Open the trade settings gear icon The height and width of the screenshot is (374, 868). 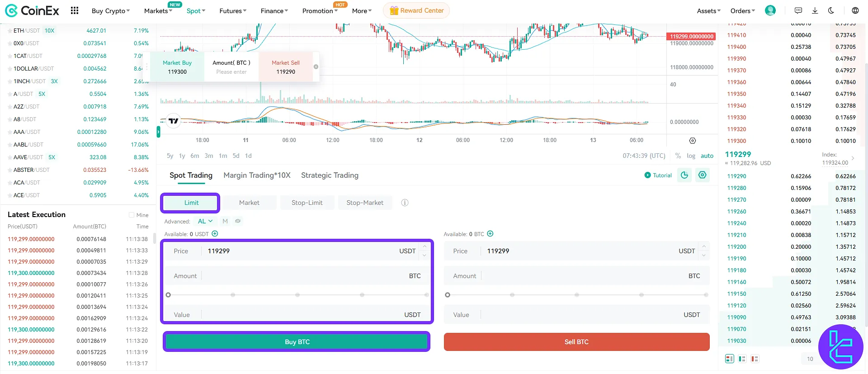703,175
